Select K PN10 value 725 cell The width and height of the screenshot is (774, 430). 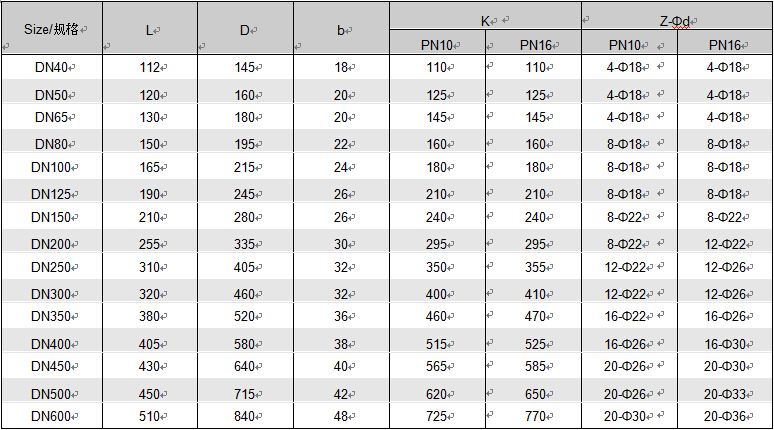436,416
